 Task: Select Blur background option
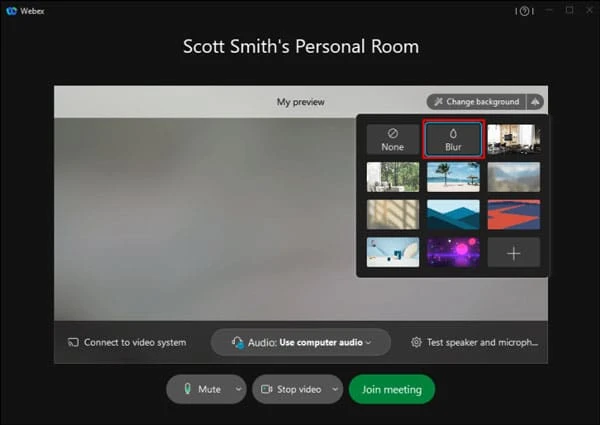pos(453,139)
